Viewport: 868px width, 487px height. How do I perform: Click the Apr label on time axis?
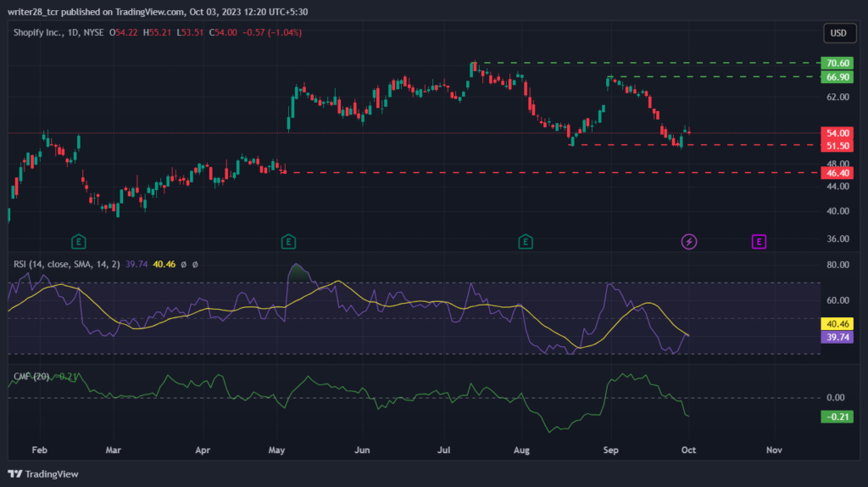point(203,450)
